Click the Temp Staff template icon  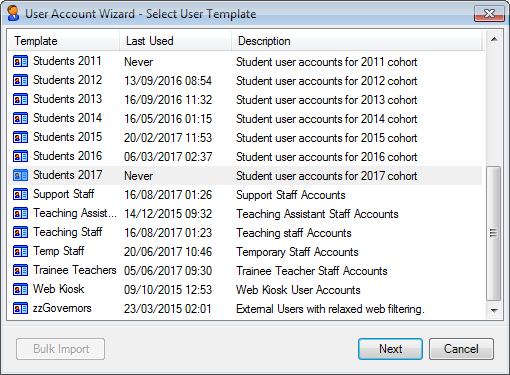(20, 252)
